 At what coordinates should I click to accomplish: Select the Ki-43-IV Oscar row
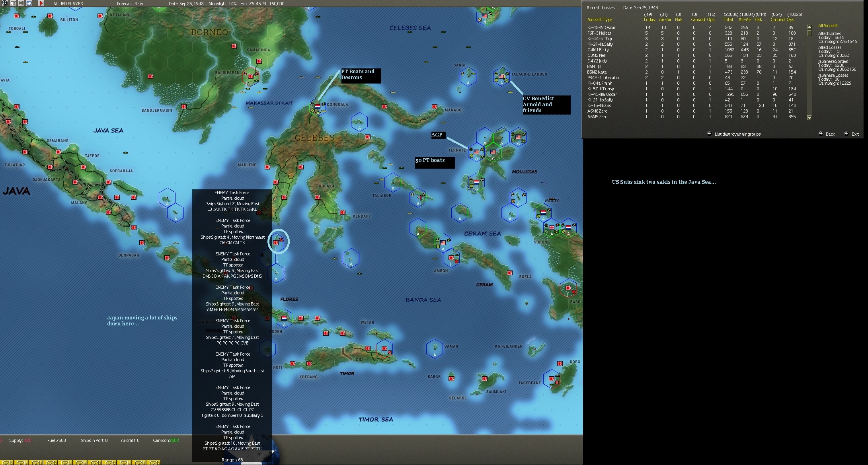click(601, 27)
